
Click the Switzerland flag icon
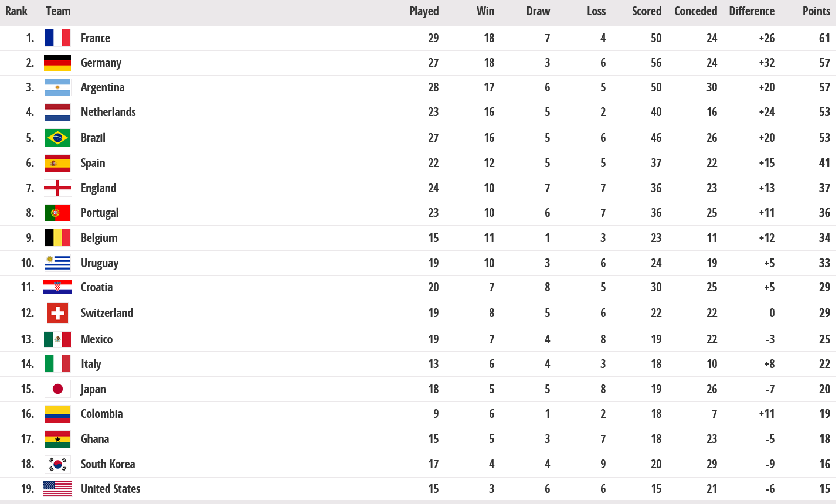tap(57, 313)
